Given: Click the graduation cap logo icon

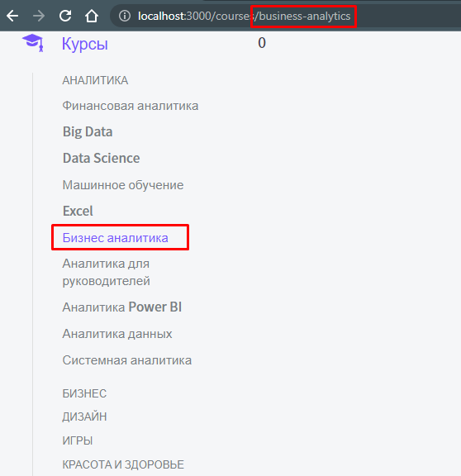Looking at the screenshot, I should [x=33, y=43].
